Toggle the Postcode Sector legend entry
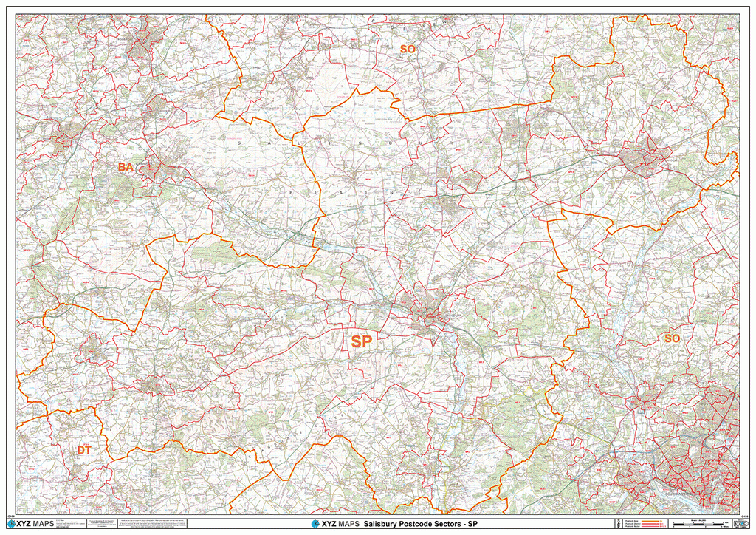This screenshot has height=535, width=756. tap(633, 526)
